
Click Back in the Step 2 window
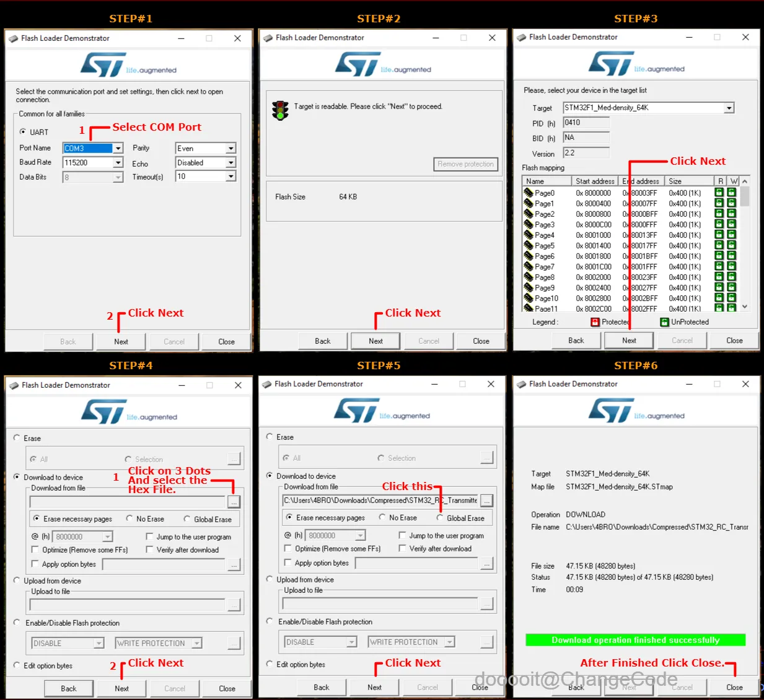(322, 341)
